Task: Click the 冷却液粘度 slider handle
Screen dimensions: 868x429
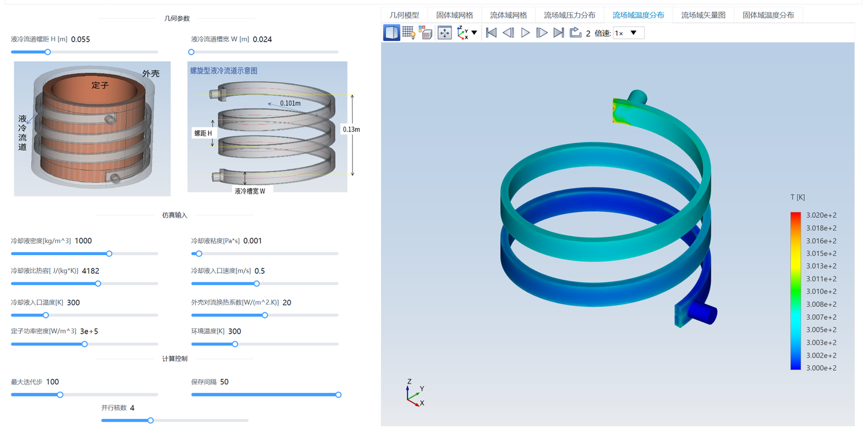Action: click(x=199, y=253)
